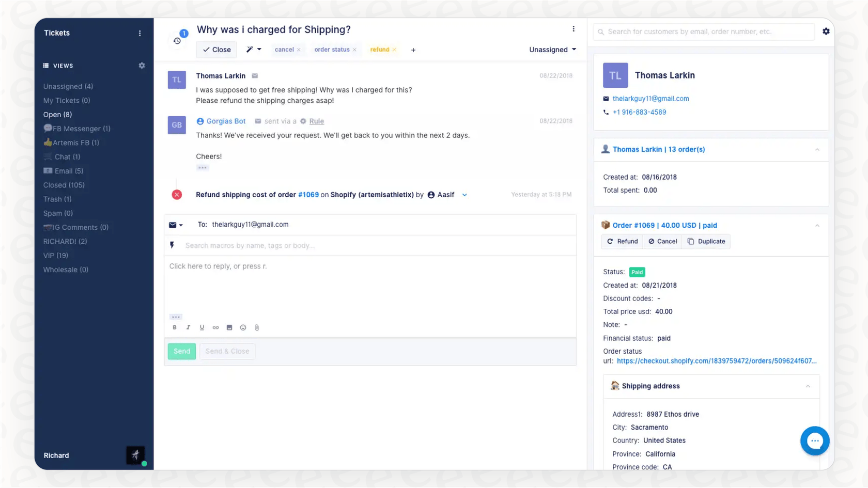Click the settings gear beside the search bar
868x488 pixels.
coord(826,32)
